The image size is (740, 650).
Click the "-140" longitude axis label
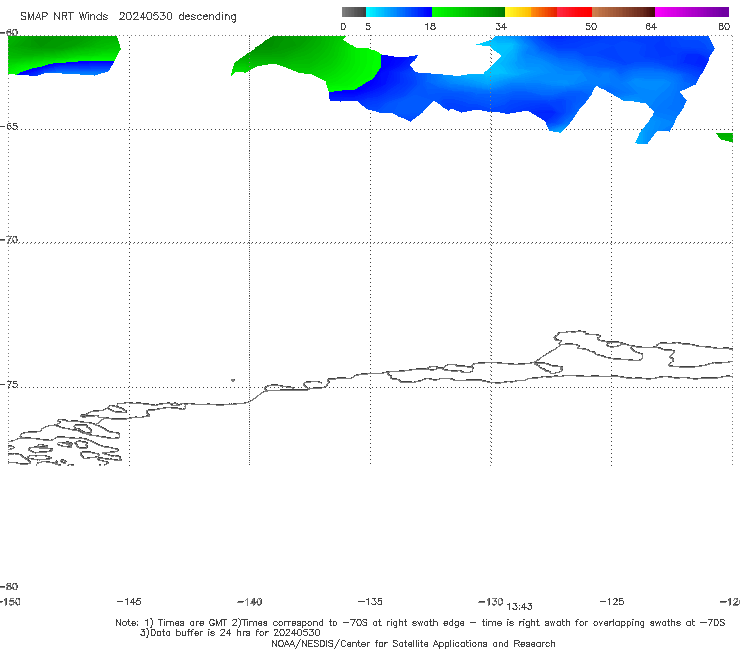point(250,602)
